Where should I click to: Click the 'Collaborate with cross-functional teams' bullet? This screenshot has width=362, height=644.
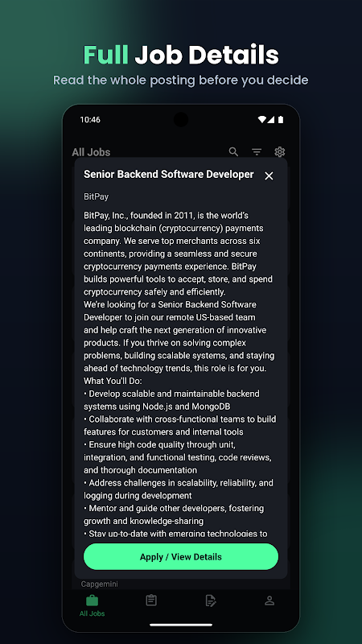179,426
